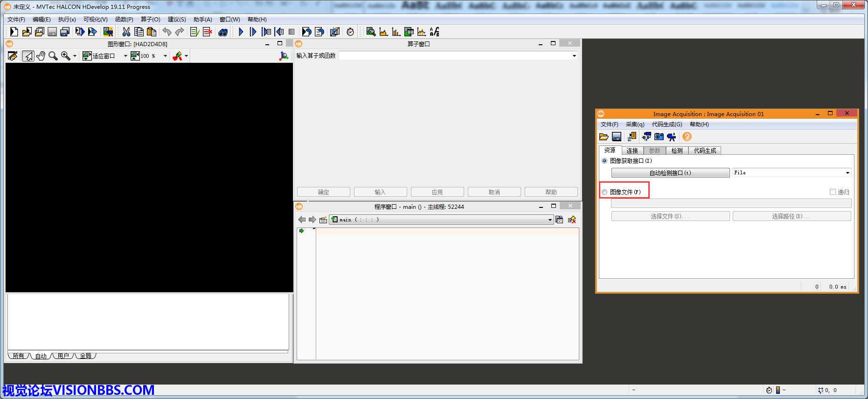Click the program window back arrow

coord(302,220)
